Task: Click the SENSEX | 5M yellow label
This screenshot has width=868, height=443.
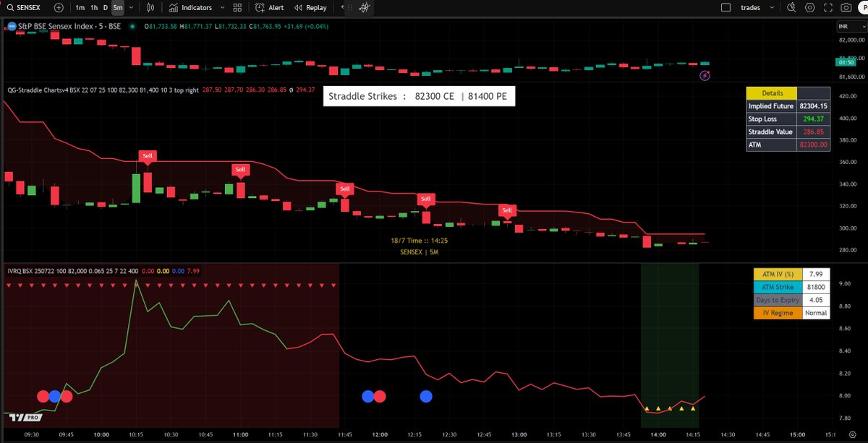Action: coord(420,252)
